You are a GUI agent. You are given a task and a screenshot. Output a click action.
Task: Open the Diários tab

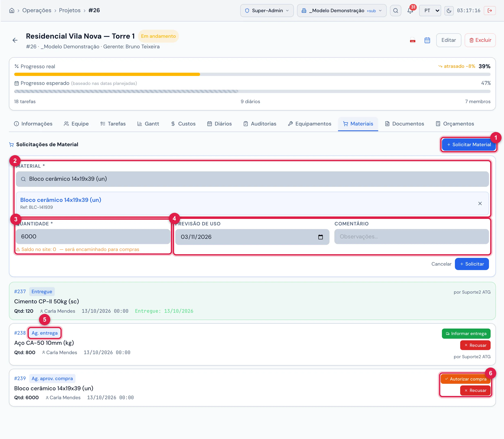point(219,124)
